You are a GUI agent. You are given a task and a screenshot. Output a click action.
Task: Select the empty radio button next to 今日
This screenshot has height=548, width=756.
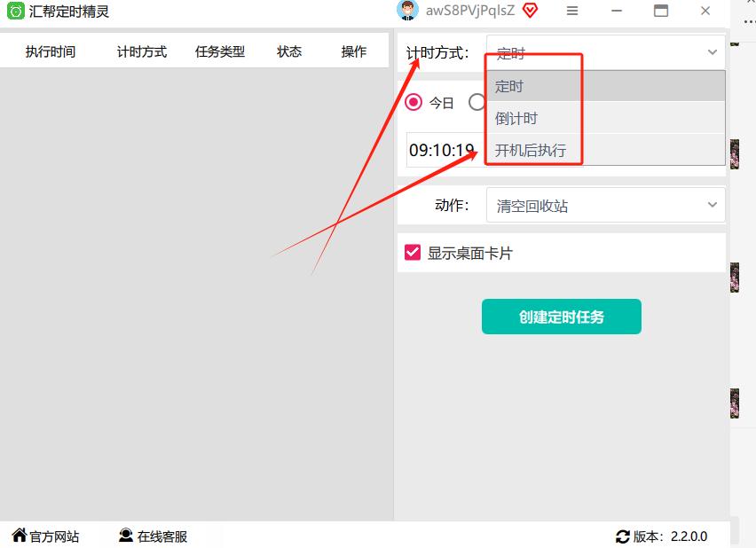tap(476, 102)
